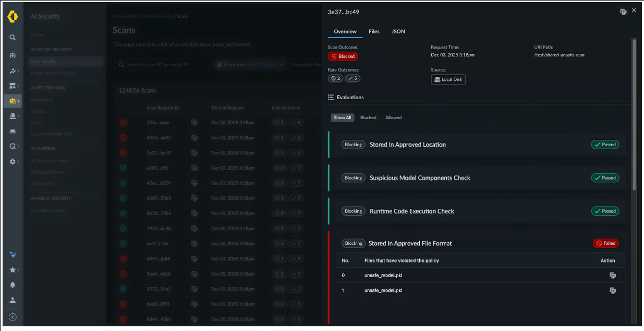The image size is (644, 331).
Task: Click the user profile icon
Action: click(13, 300)
